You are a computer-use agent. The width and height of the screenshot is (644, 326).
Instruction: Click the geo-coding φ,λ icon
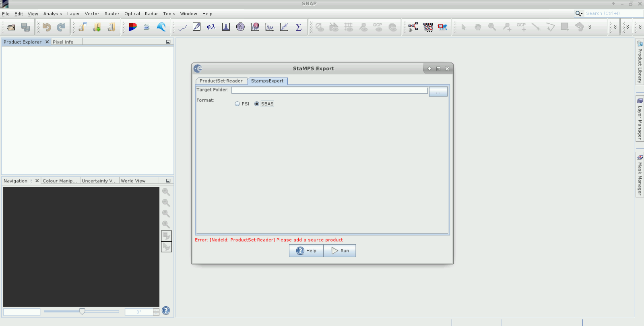[x=211, y=27]
